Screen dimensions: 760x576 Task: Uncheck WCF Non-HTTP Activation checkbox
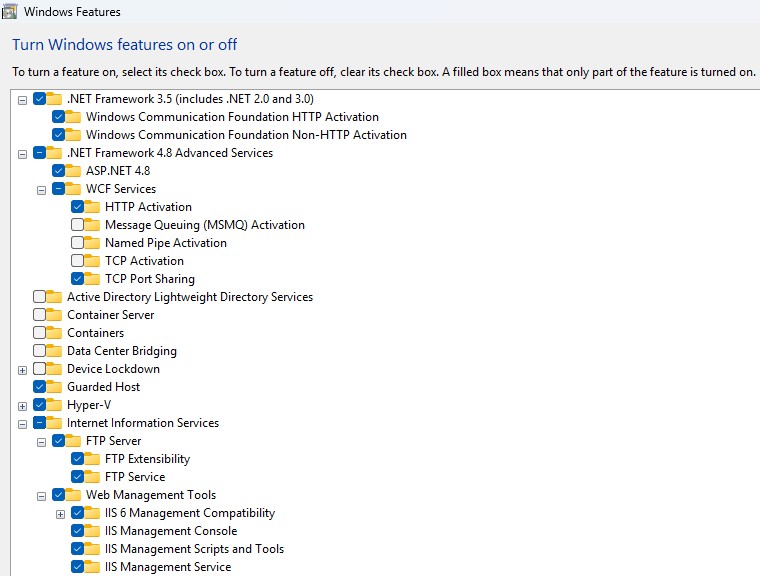tap(58, 134)
